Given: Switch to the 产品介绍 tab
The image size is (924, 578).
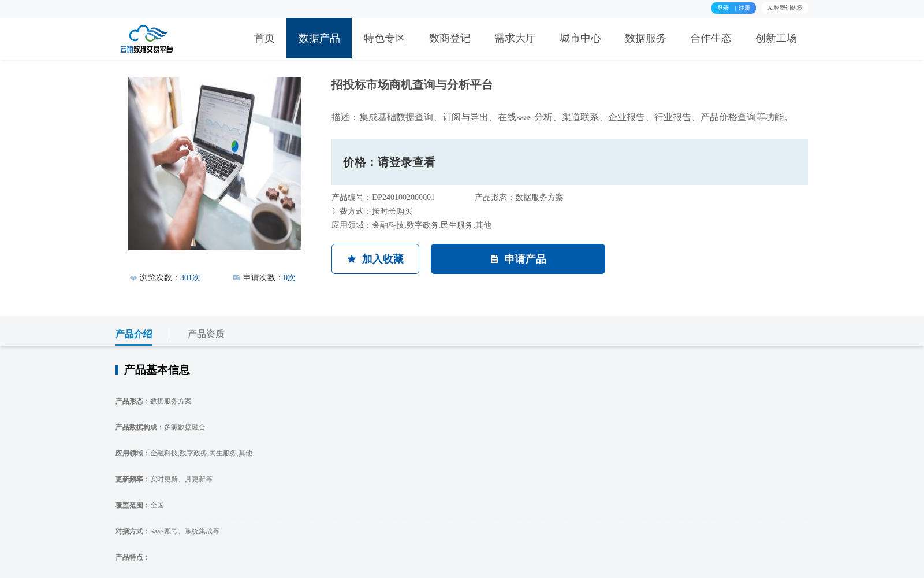Looking at the screenshot, I should coord(134,334).
